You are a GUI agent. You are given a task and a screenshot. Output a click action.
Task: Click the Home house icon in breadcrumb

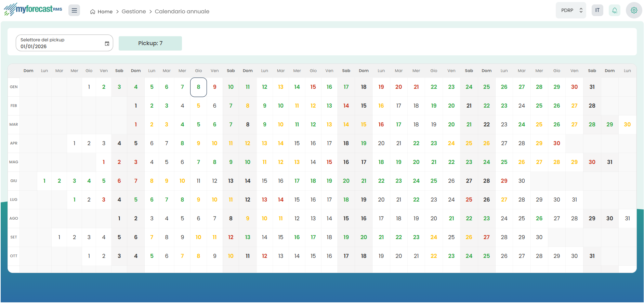coord(93,12)
